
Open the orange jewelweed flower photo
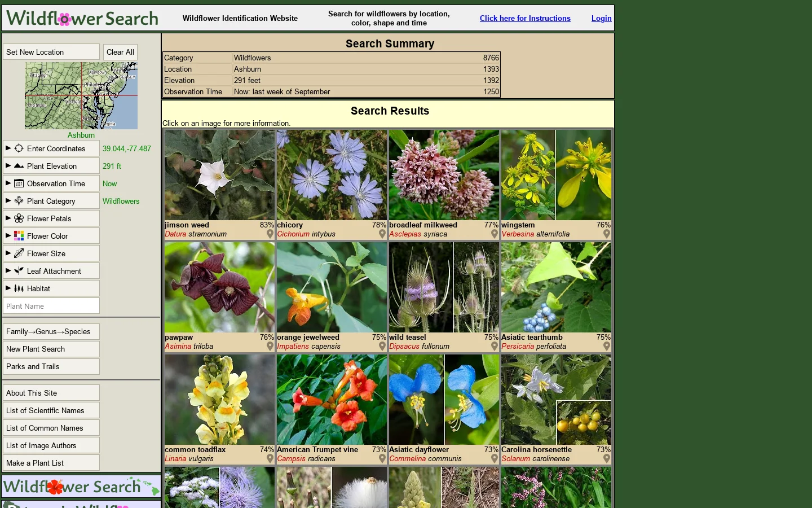(x=332, y=287)
